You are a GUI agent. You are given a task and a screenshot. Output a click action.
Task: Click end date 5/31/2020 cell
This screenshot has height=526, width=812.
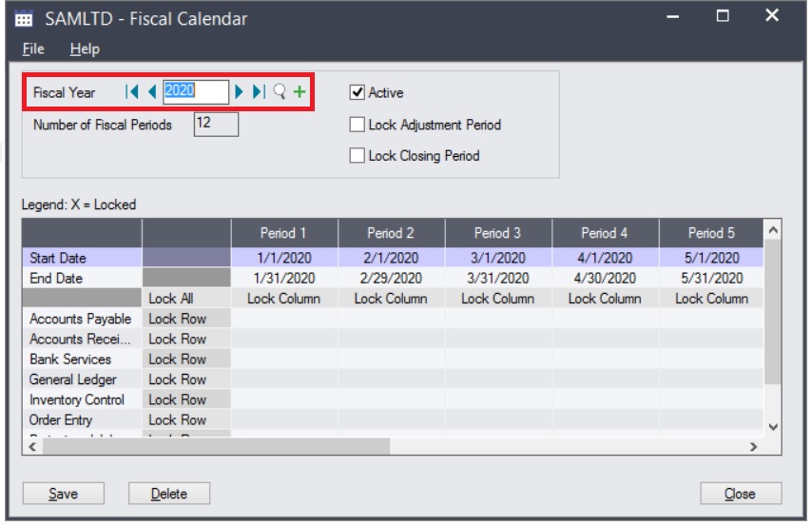[x=711, y=279]
